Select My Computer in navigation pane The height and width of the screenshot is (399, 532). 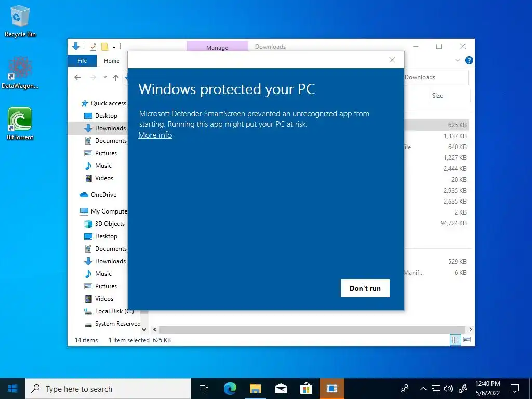103,211
